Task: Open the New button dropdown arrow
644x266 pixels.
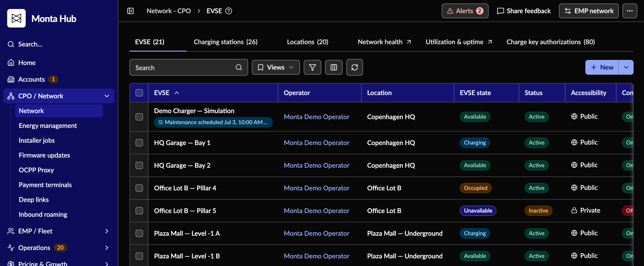Action: 626,67
